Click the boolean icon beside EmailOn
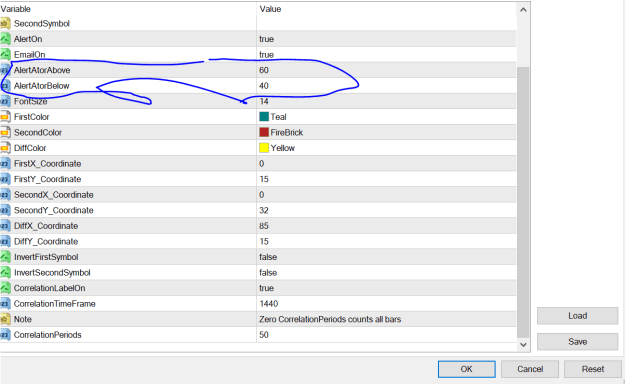Viewport: 625px width, 384px height. pos(5,55)
